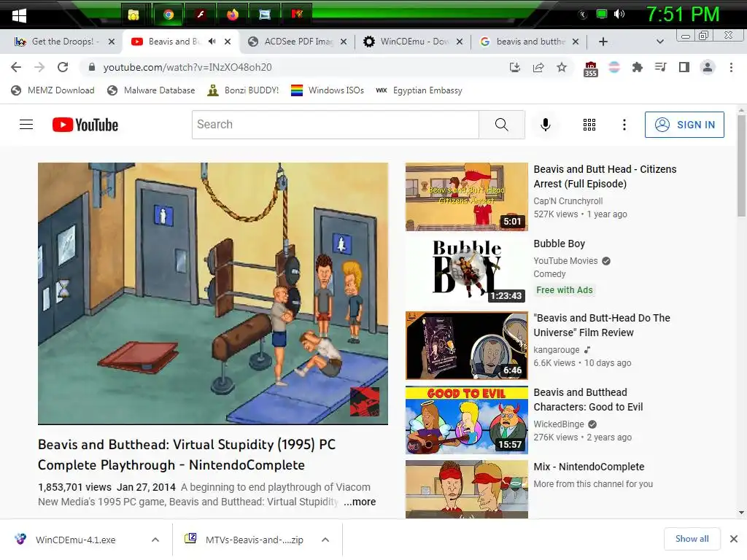Viewport: 747px width, 560px height.
Task: Bookmark this page with the star
Action: tap(562, 68)
